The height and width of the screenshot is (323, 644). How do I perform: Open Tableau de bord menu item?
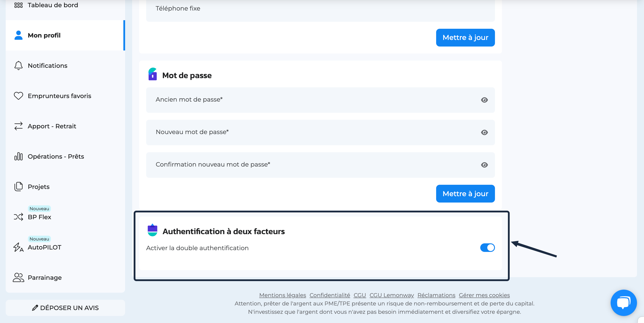point(65,5)
